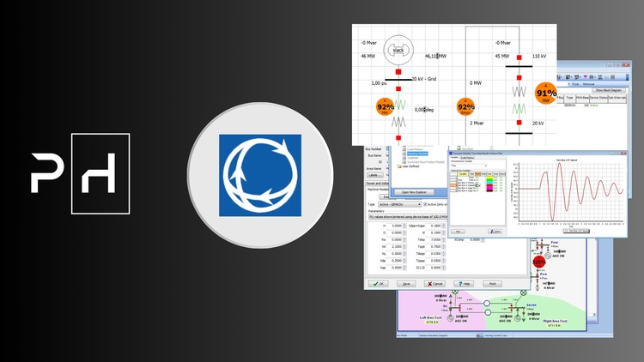
Task: Click the Xd value field showing 2.1000
Action: 395,247
